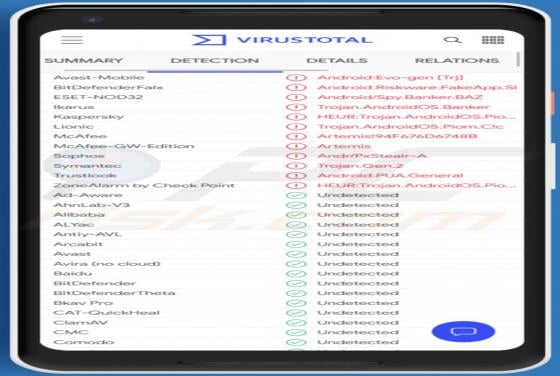
Task: Open the hamburger menu
Action: pos(72,40)
